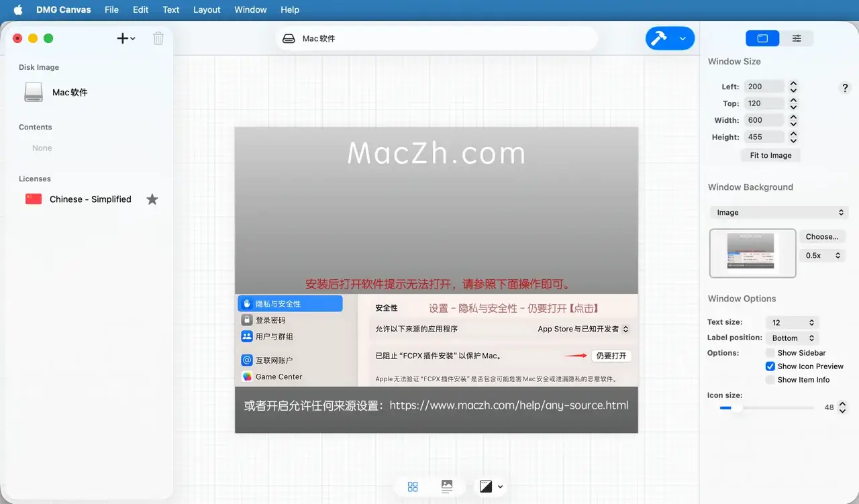This screenshot has width=859, height=504.
Task: Open the Label position dropdown
Action: click(x=792, y=338)
